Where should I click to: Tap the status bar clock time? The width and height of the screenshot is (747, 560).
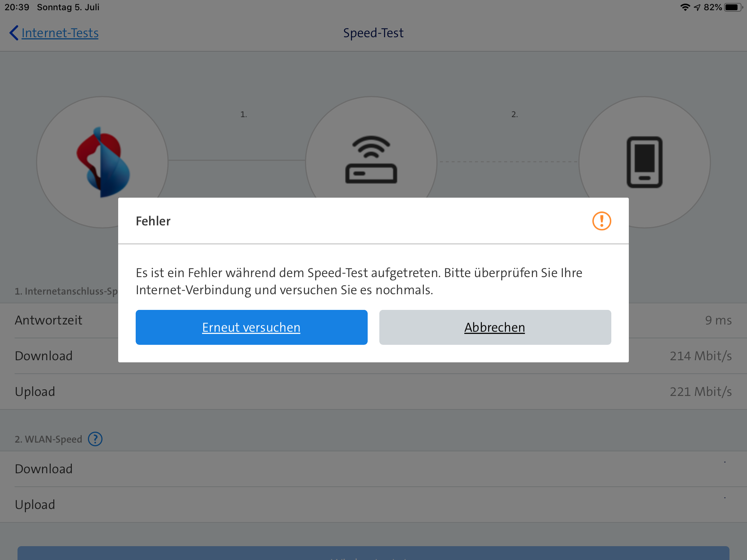(17, 7)
